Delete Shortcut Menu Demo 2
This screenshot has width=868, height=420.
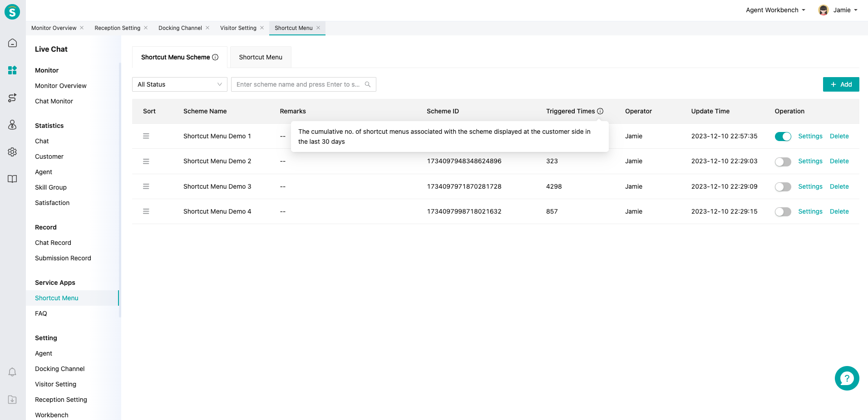(x=839, y=161)
